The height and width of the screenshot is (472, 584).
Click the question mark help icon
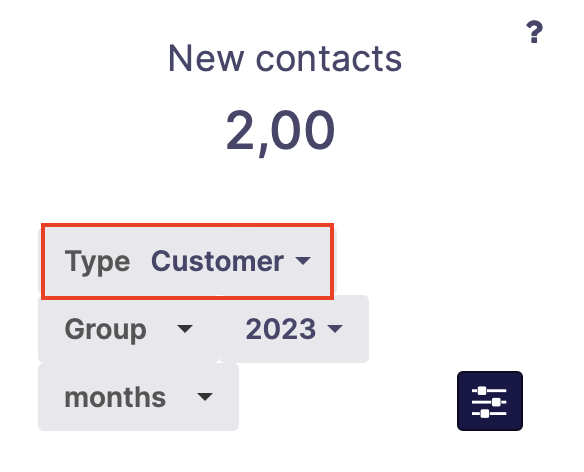tap(534, 32)
